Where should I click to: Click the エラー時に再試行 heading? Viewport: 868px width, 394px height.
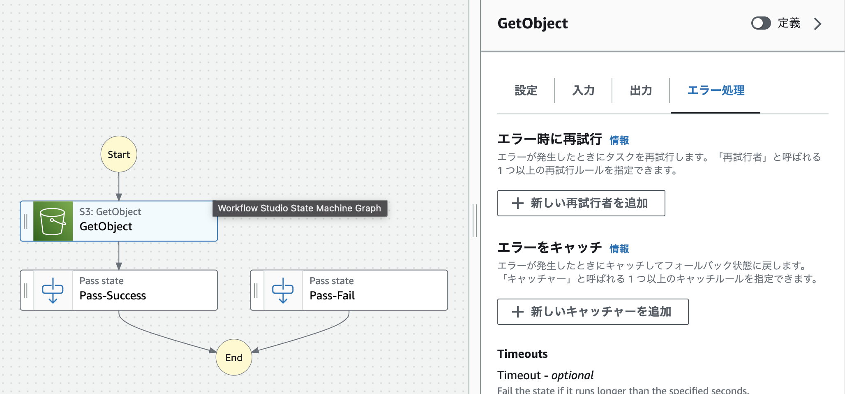point(549,139)
